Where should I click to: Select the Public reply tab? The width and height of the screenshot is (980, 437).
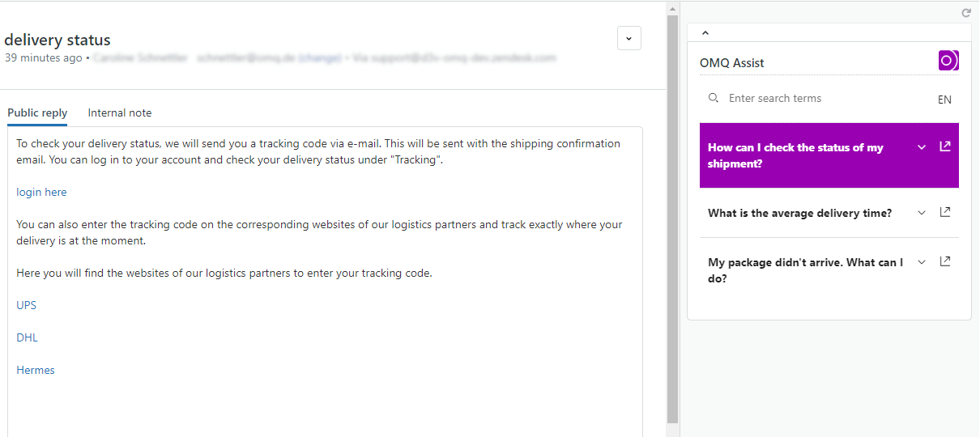(37, 113)
